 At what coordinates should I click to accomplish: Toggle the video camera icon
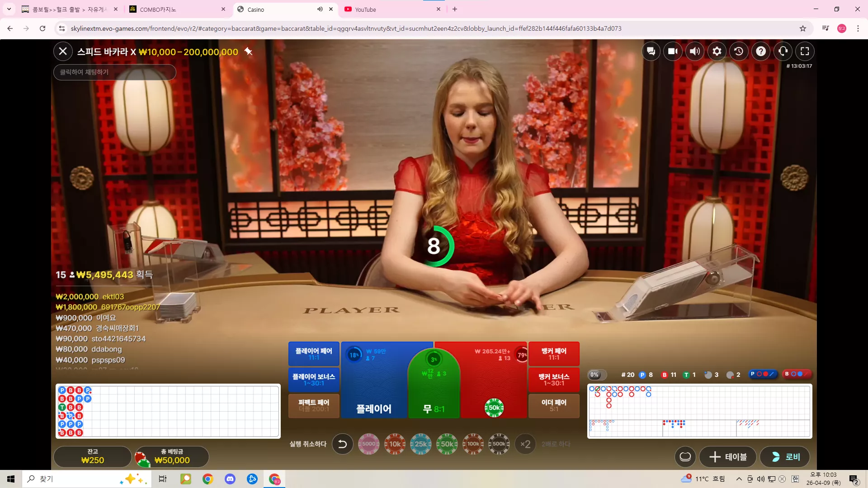point(673,52)
